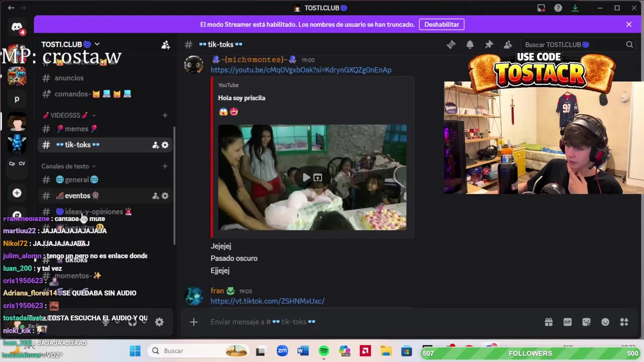The width and height of the screenshot is (644, 362).
Task: Play the embedded YouTube video
Action: point(306,177)
